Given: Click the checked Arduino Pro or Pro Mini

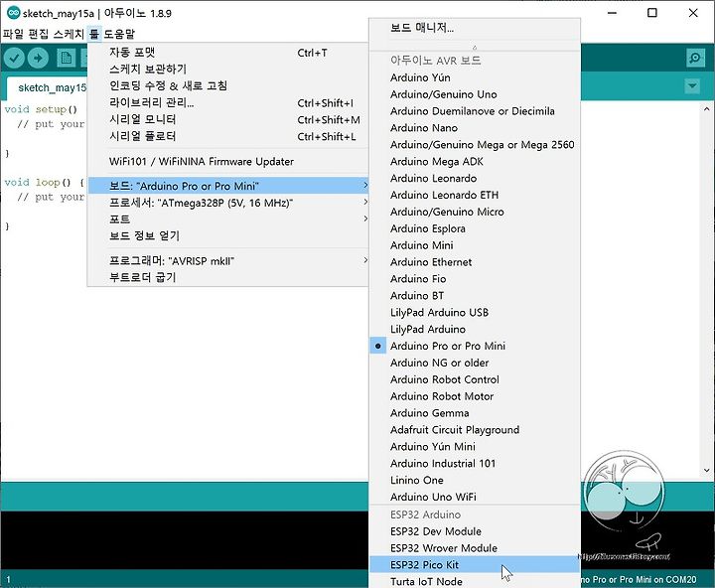Looking at the screenshot, I should coord(475,346).
